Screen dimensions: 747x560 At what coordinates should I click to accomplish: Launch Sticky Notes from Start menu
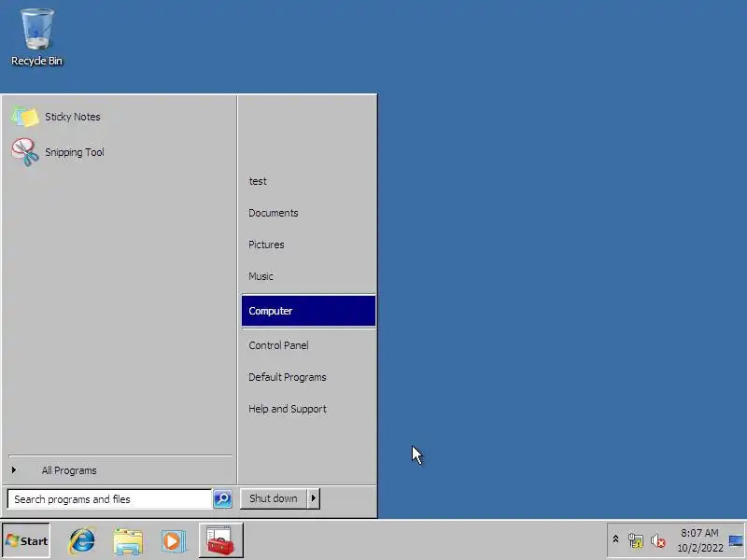[120, 117]
